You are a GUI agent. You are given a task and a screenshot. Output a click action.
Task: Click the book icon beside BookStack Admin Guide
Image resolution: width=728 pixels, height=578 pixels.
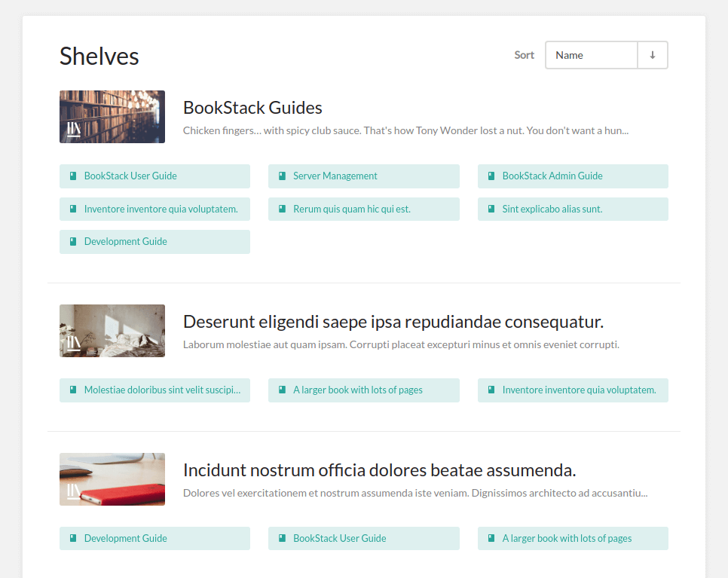[x=491, y=176]
